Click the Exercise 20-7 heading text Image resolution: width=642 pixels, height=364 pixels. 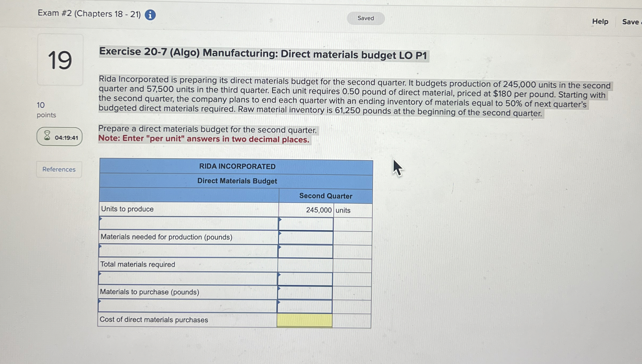(263, 54)
